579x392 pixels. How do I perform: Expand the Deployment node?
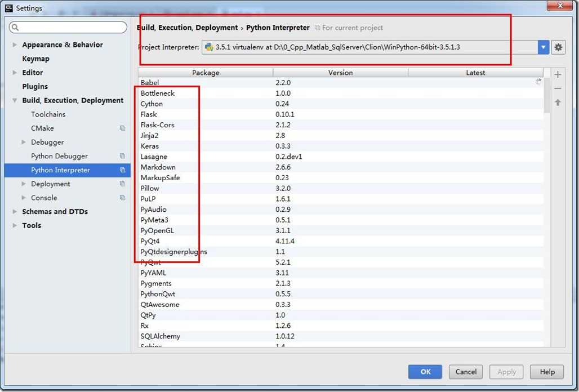click(x=24, y=184)
